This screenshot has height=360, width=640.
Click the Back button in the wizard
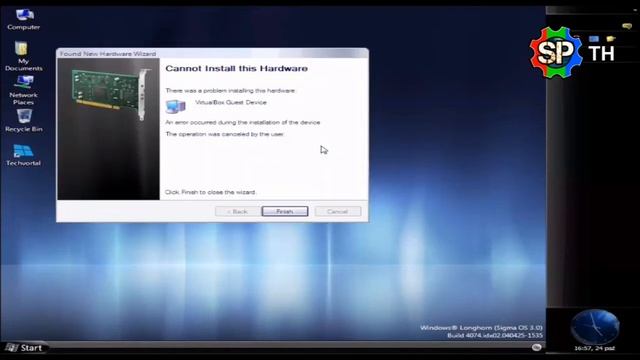pos(238,211)
